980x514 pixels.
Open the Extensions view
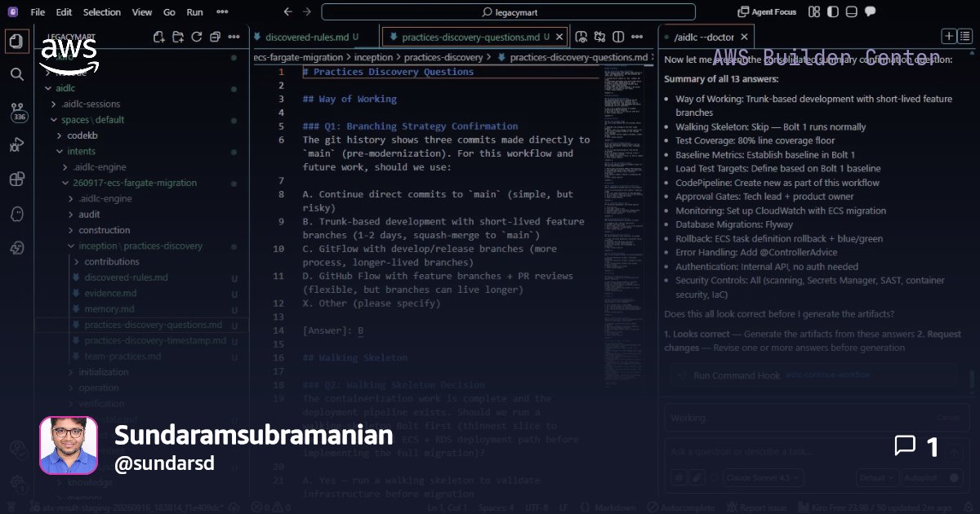click(x=16, y=179)
